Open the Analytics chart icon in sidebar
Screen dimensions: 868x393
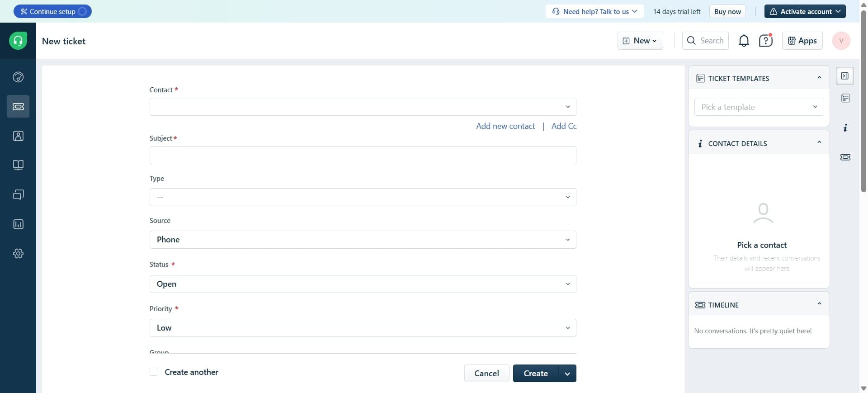pyautogui.click(x=18, y=224)
